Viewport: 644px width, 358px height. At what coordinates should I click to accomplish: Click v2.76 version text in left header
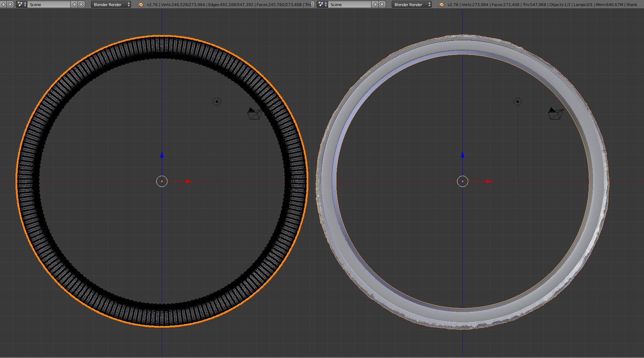point(152,5)
